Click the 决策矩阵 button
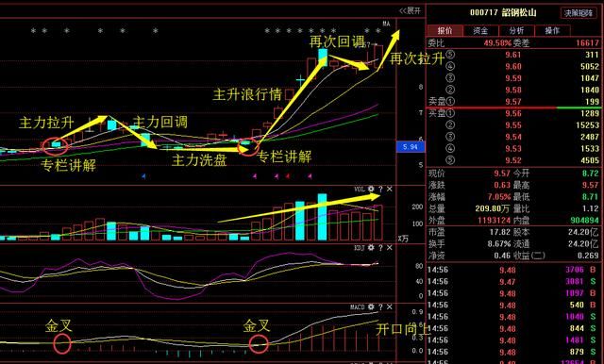This screenshot has height=364, width=604. click(579, 13)
